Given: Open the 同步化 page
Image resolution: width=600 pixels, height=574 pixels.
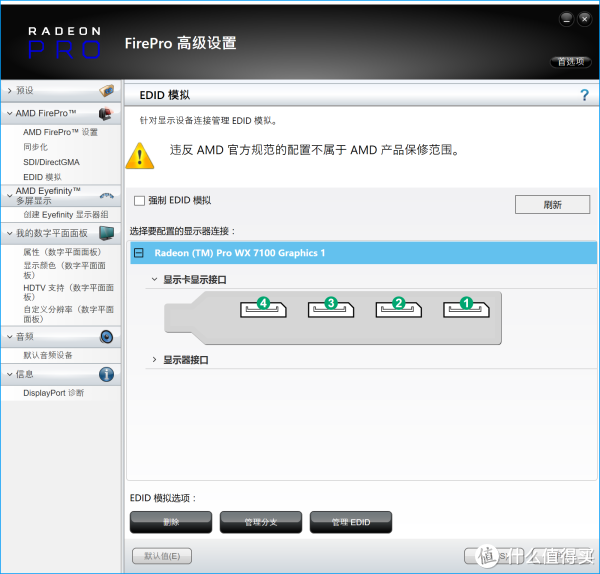Looking at the screenshot, I should click(x=36, y=147).
